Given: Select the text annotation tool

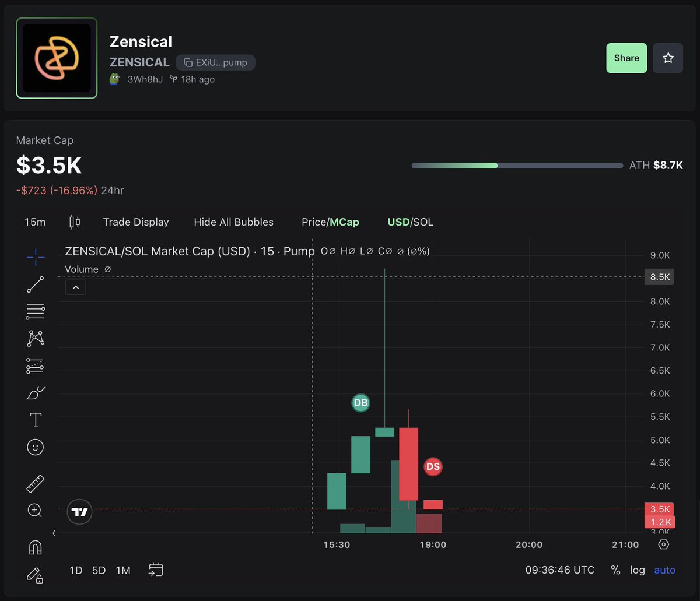Looking at the screenshot, I should pyautogui.click(x=36, y=420).
